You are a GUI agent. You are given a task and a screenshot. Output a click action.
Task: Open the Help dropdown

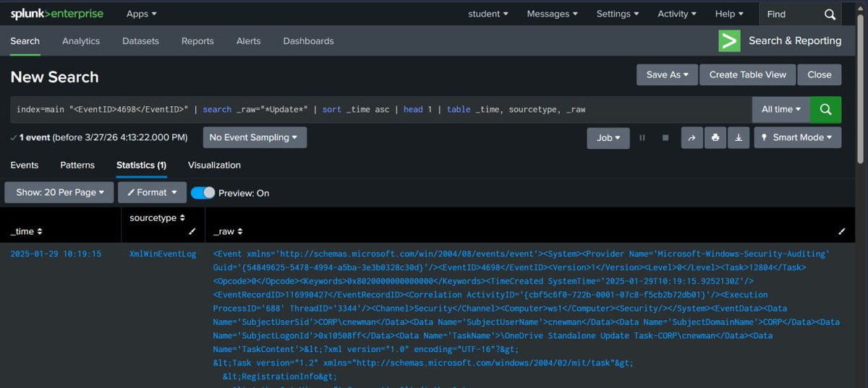tap(729, 14)
